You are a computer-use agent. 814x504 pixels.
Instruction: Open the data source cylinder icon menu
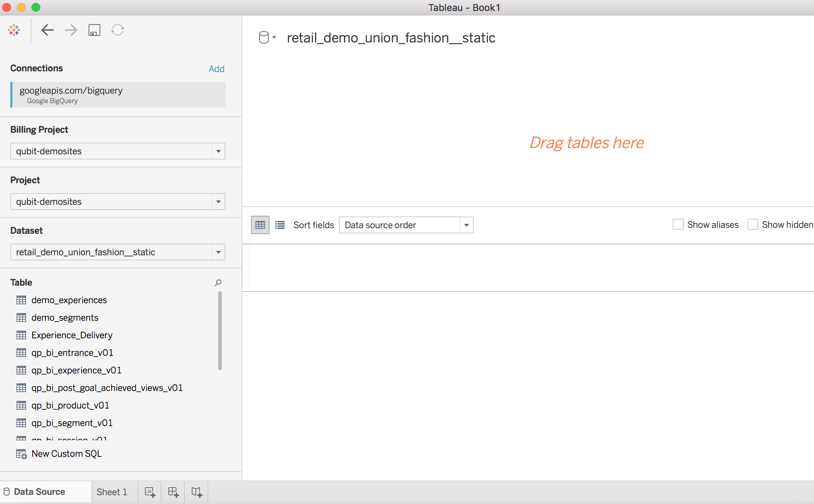click(267, 37)
